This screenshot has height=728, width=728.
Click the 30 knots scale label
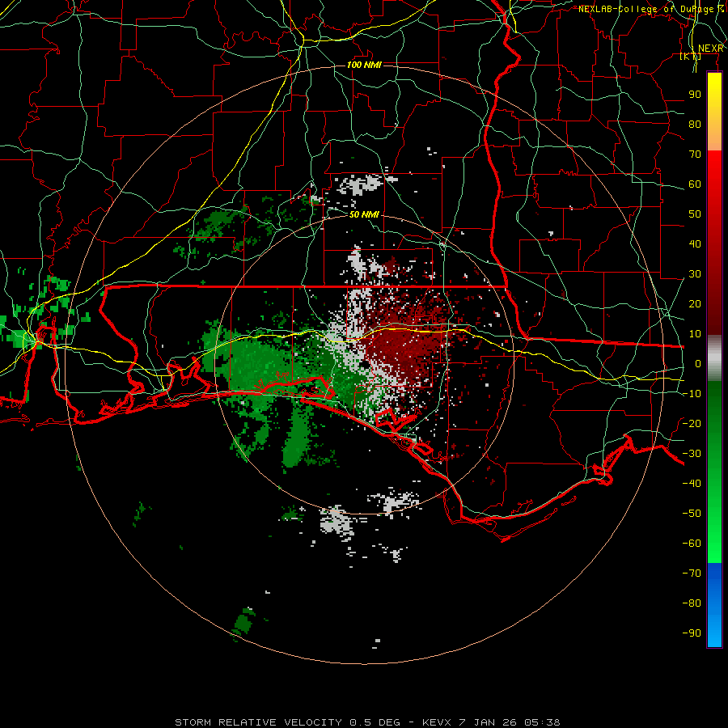coord(695,274)
